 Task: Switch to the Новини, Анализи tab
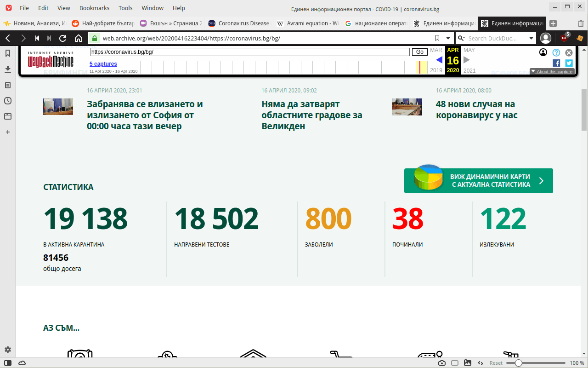click(34, 23)
